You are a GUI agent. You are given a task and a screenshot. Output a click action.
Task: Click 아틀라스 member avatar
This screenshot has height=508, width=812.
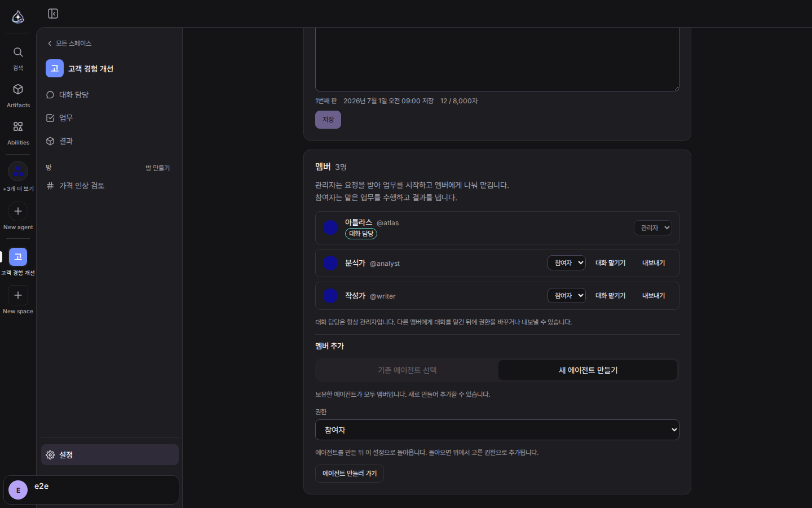(x=330, y=227)
